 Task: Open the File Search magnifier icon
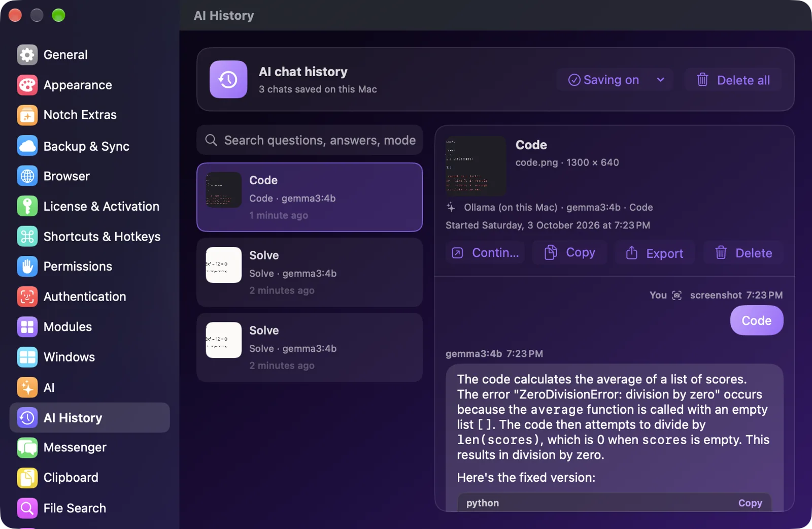click(x=27, y=508)
